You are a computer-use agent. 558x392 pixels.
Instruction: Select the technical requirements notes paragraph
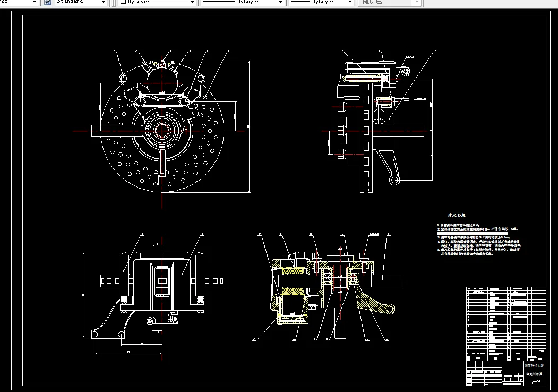coord(479,239)
